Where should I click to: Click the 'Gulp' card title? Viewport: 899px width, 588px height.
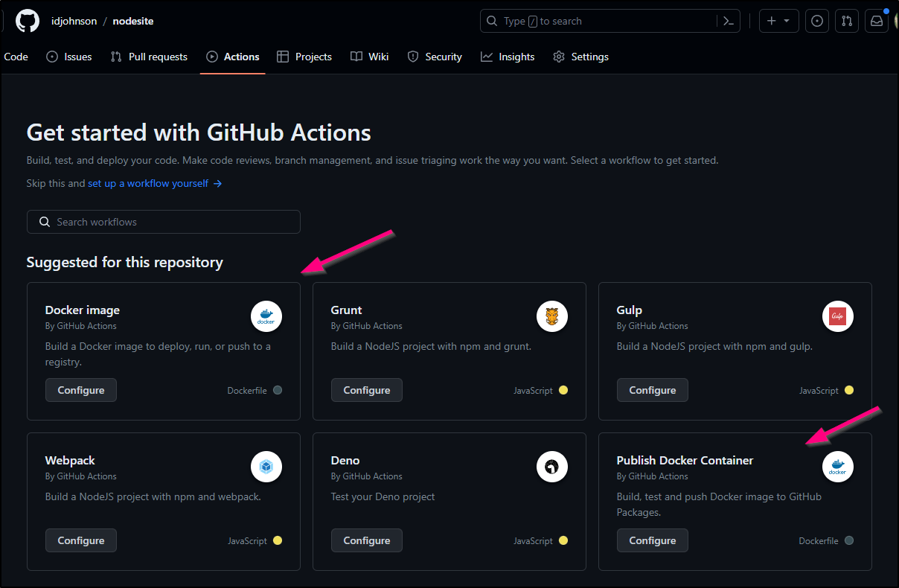click(630, 310)
